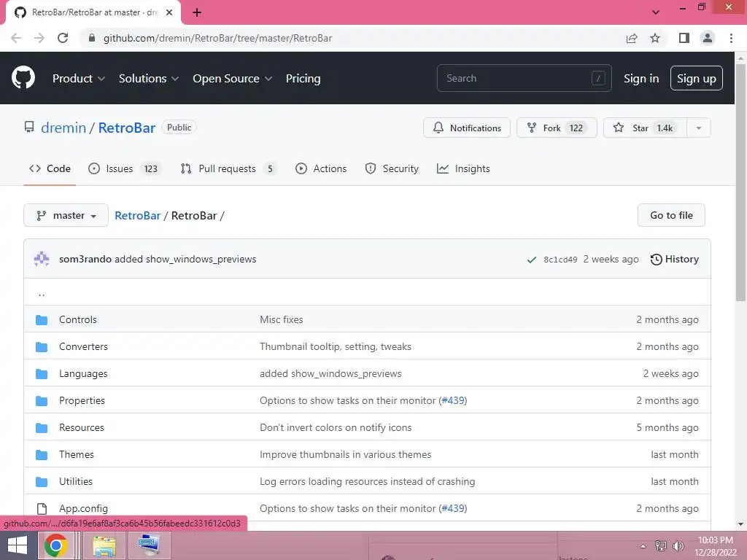This screenshot has height=560, width=747.
Task: Bookmark the page with the star icon
Action: point(655,38)
